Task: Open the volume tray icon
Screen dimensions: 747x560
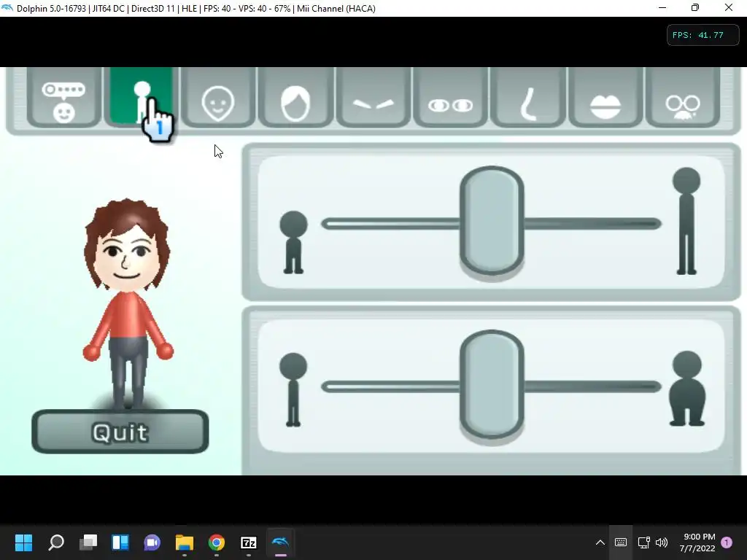Action: click(662, 542)
